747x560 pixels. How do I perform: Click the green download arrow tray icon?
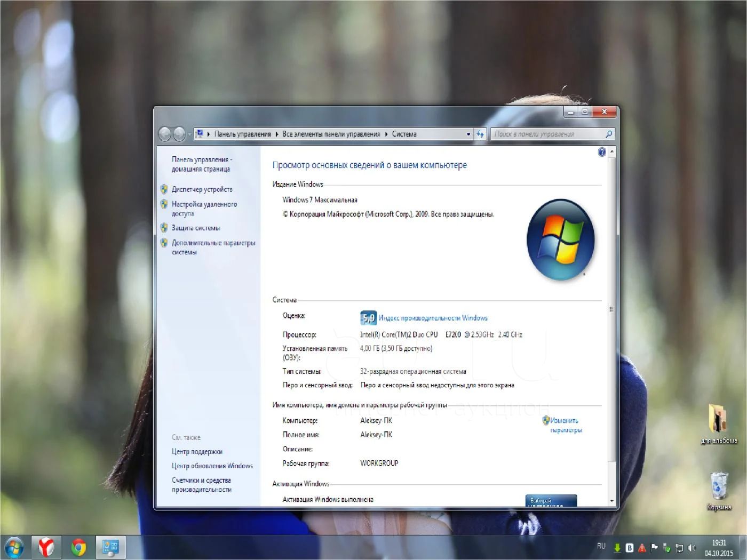tap(617, 548)
